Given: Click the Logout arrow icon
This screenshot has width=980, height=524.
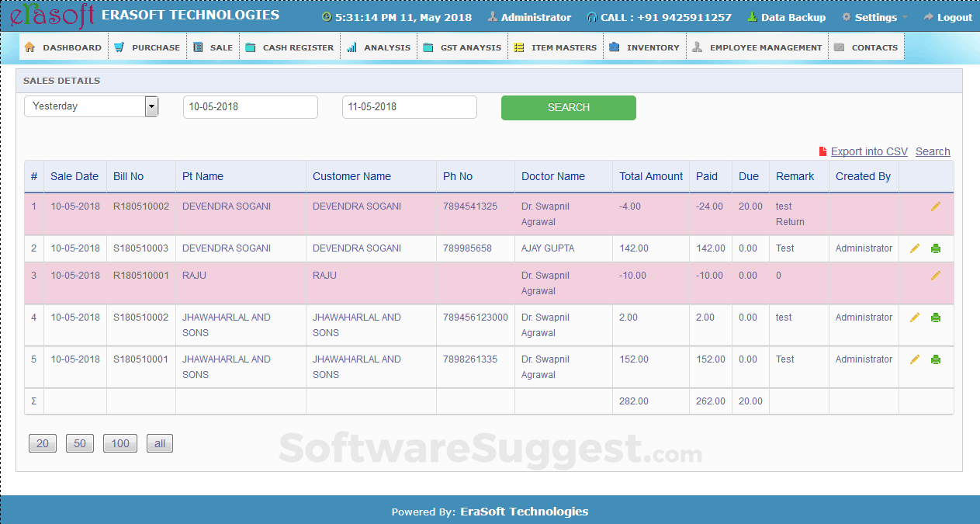Looking at the screenshot, I should 928,17.
